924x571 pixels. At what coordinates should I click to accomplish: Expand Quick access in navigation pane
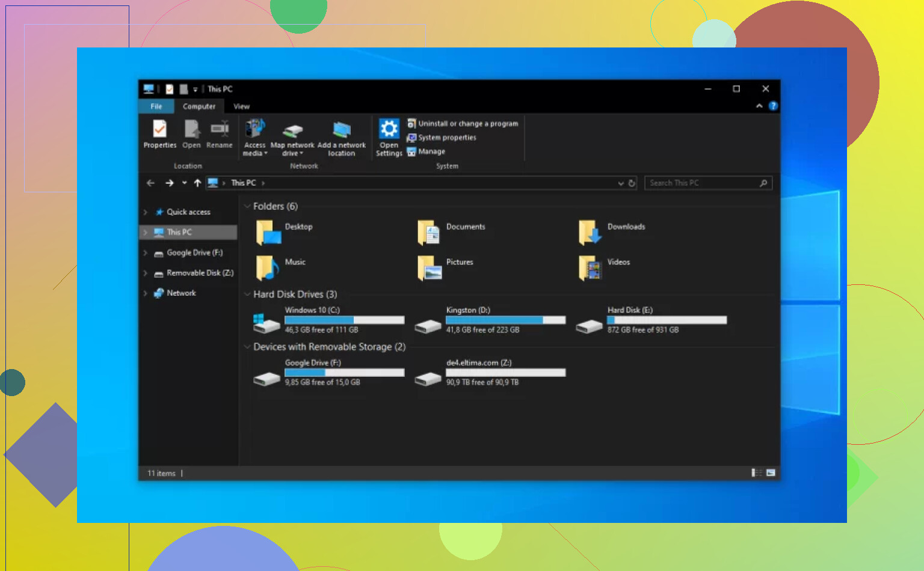tap(146, 212)
